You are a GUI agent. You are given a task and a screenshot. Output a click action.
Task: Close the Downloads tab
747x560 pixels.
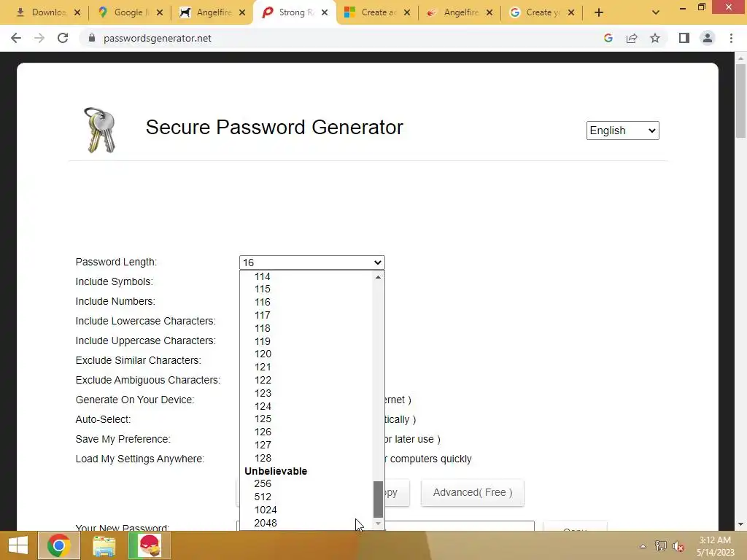click(77, 12)
